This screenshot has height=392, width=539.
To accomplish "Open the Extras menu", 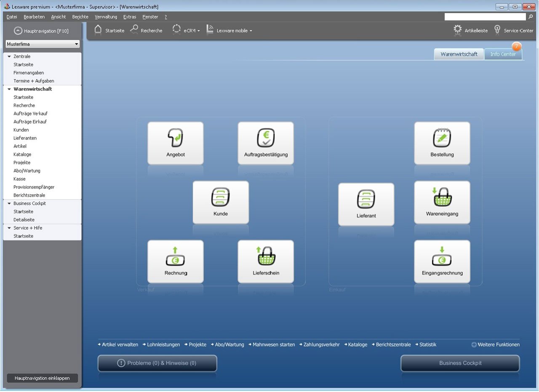I will click(x=130, y=17).
